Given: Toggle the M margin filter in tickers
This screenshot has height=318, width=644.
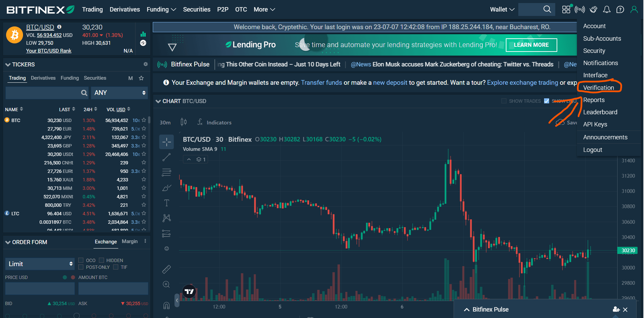Looking at the screenshot, I should click(130, 78).
